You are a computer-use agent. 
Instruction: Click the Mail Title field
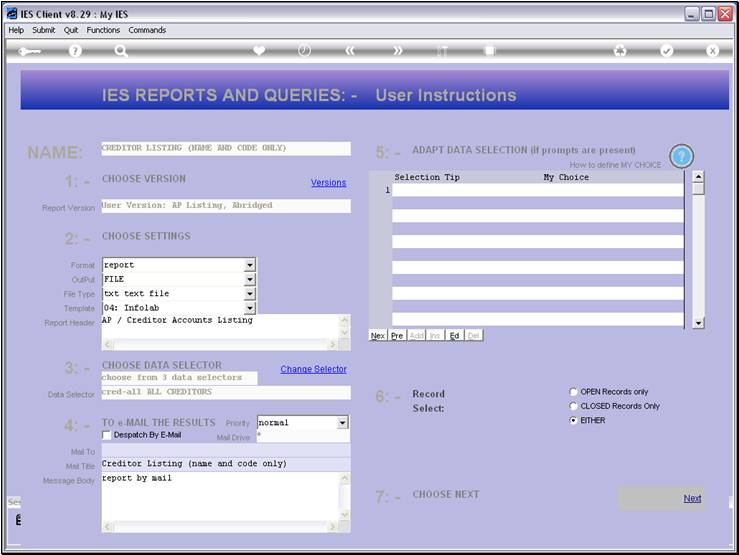pos(226,464)
